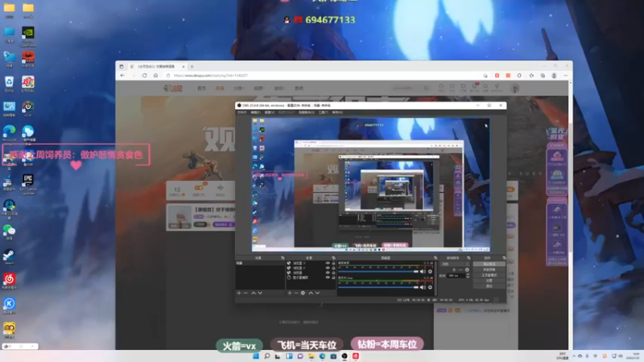Toggle visibility of third browser source

[x=328, y=273]
